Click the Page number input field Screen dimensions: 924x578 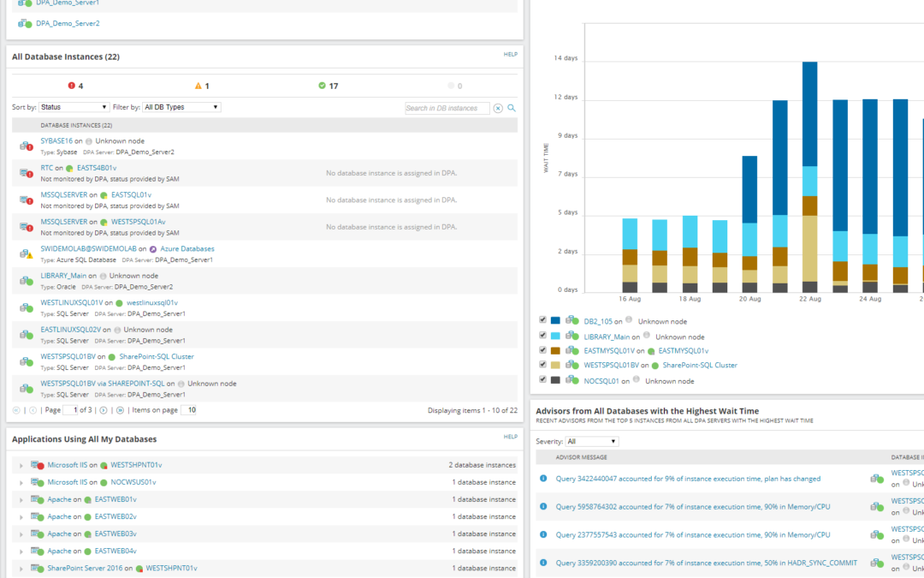coord(71,410)
